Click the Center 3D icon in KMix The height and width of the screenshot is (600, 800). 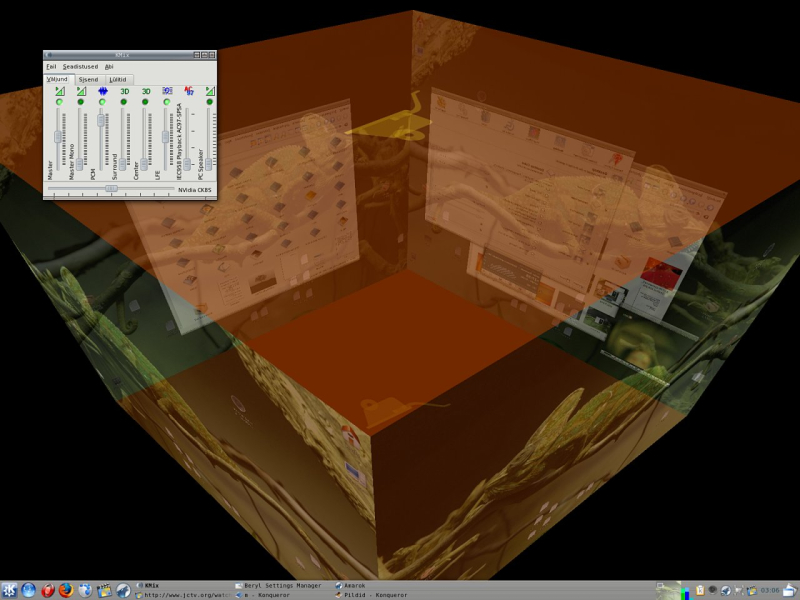coord(146,91)
